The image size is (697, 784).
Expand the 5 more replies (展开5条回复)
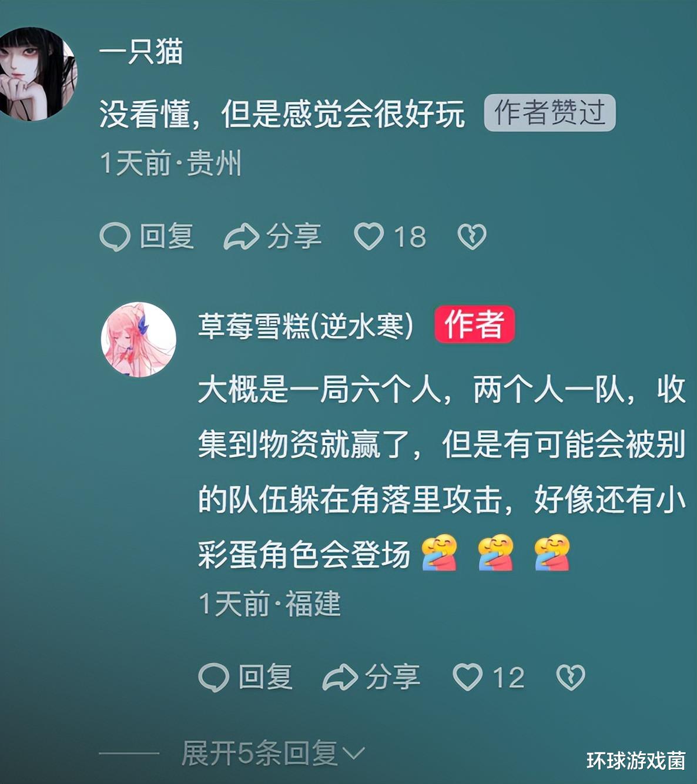click(x=273, y=753)
